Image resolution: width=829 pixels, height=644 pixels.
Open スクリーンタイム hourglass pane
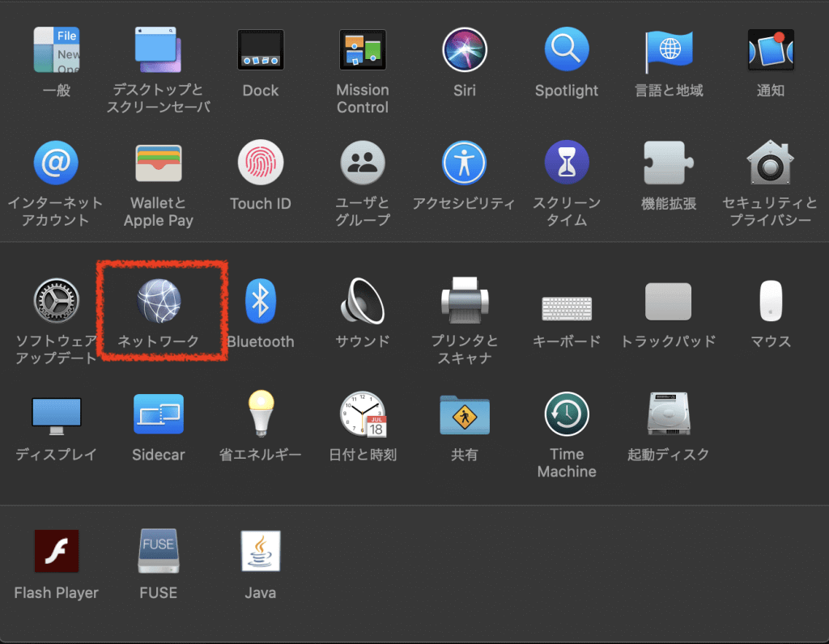pos(566,163)
